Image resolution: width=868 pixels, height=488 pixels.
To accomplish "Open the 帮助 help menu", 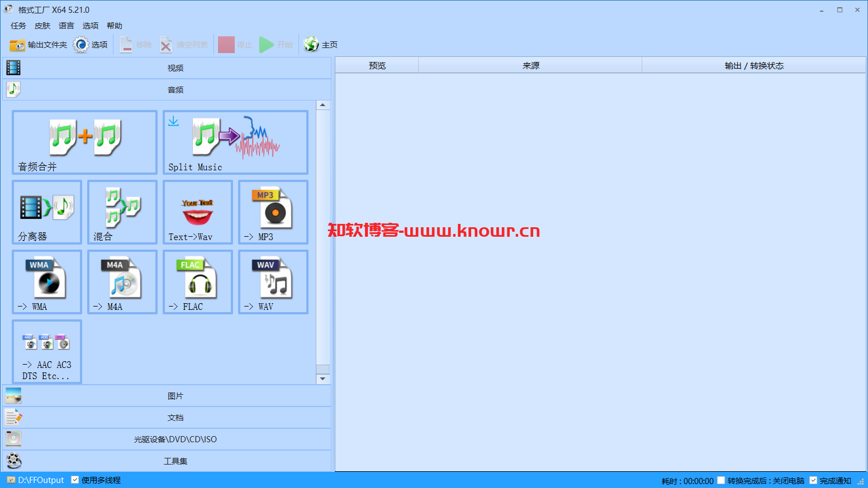I will pyautogui.click(x=115, y=26).
